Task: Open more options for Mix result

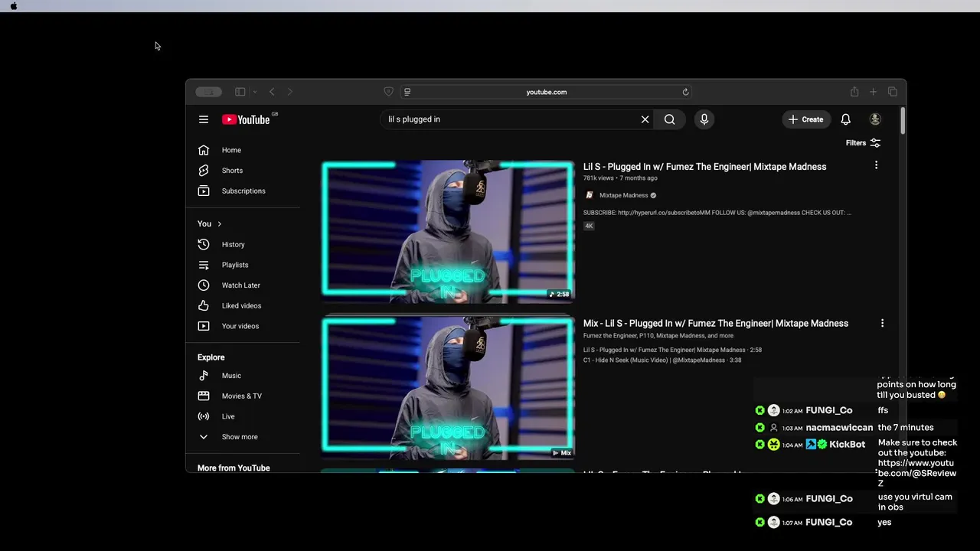Action: point(882,323)
